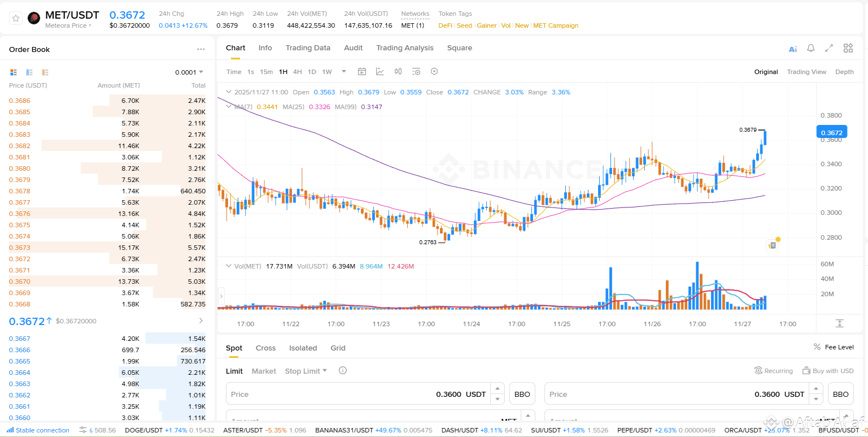Image resolution: width=868 pixels, height=437 pixels.
Task: Select the 1W chart interval
Action: [x=327, y=72]
